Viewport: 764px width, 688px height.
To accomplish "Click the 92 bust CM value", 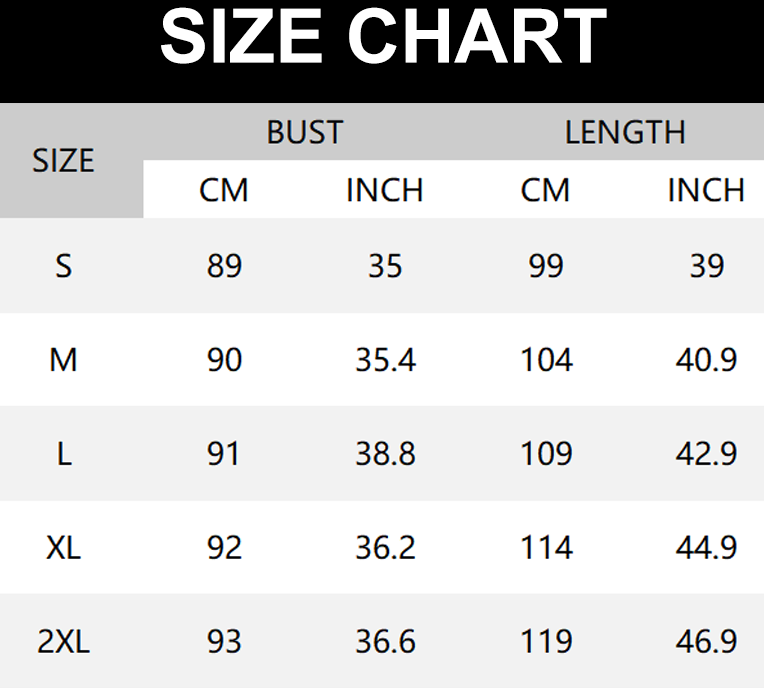I will (x=224, y=548).
